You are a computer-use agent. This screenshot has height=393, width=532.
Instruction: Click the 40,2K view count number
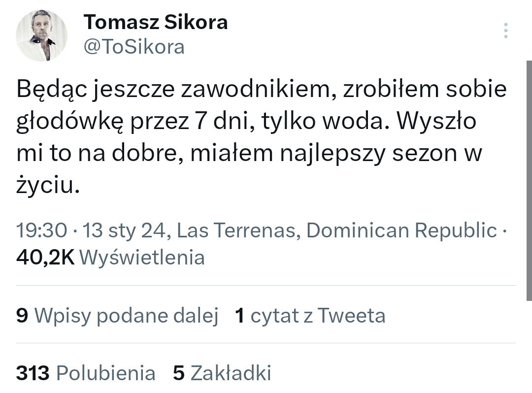coord(45,257)
